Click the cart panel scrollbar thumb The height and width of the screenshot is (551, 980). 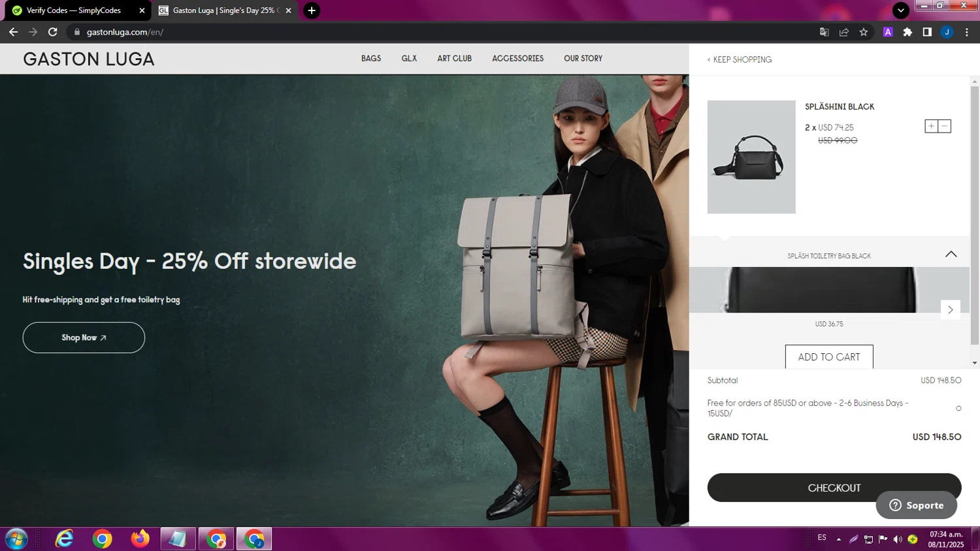pos(975,215)
